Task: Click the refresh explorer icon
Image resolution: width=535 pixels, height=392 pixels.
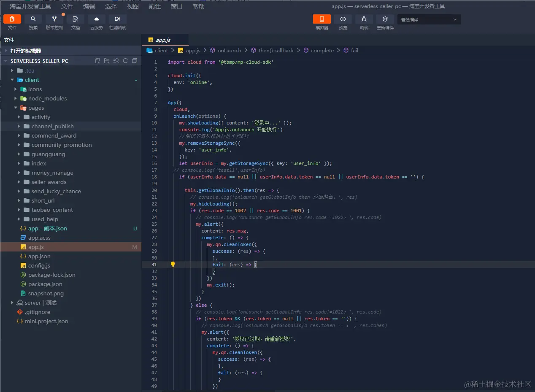Action: pos(125,61)
